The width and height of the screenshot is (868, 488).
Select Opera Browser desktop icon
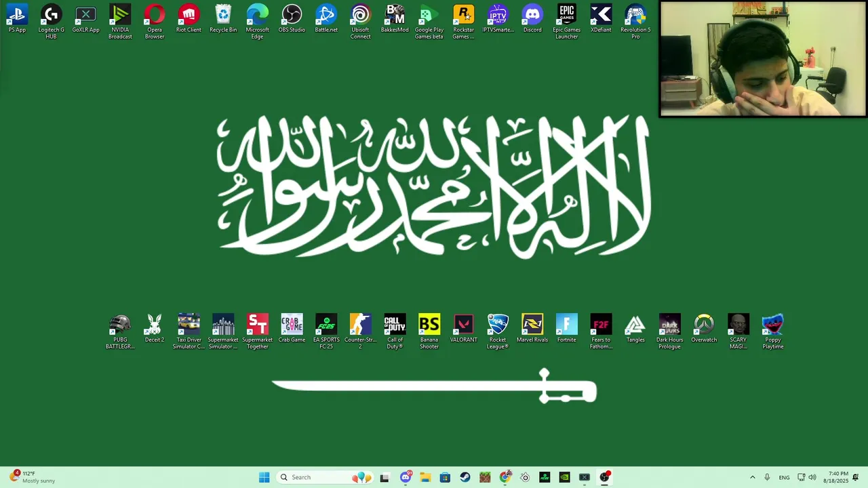(155, 22)
